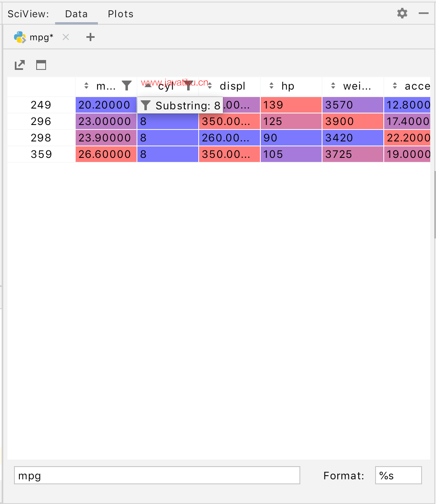The image size is (436, 504).
Task: Sort by the displ column arrows
Action: [x=210, y=86]
